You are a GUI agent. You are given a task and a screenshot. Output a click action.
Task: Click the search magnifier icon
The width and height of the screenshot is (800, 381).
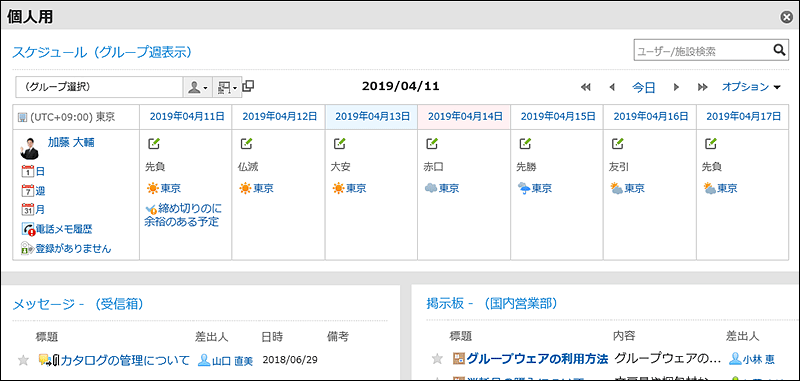779,50
